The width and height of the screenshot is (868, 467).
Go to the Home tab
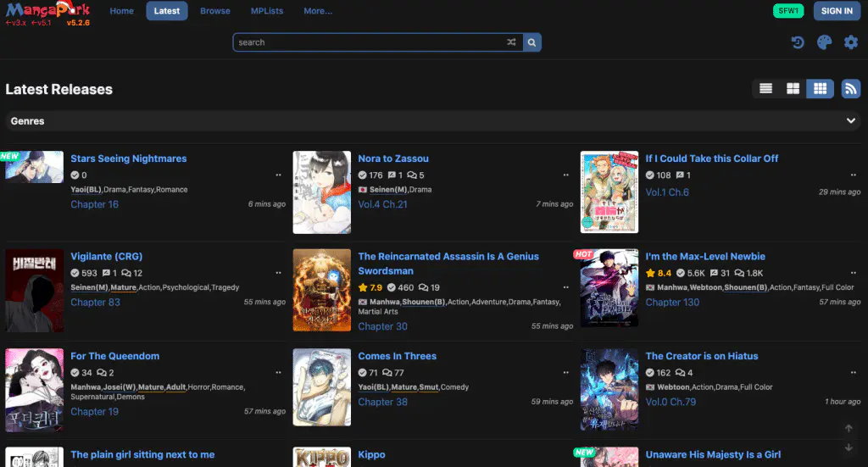coord(122,10)
